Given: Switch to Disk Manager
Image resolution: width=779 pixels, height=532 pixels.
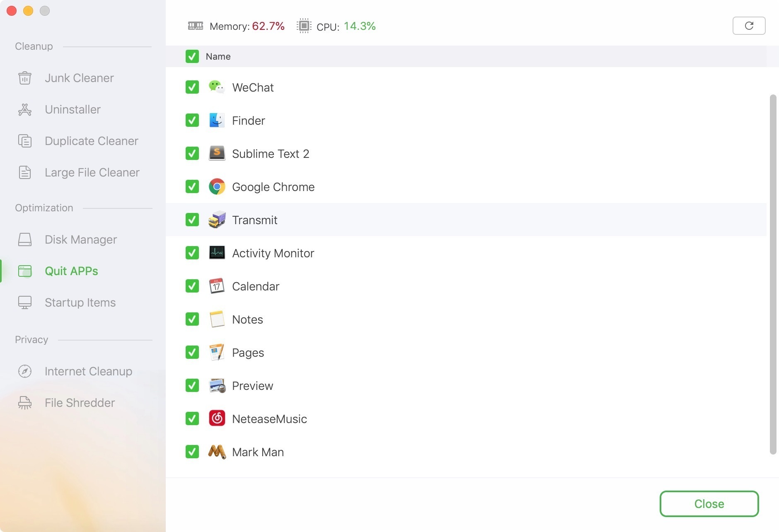Looking at the screenshot, I should tap(81, 239).
